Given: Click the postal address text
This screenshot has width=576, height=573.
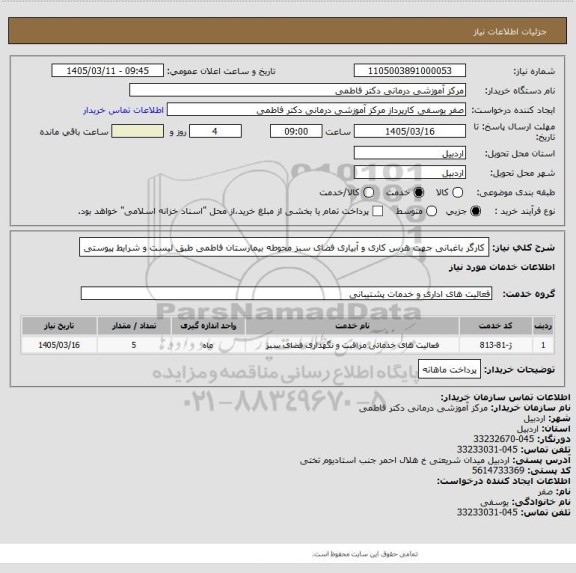Looking at the screenshot, I should point(404,460).
